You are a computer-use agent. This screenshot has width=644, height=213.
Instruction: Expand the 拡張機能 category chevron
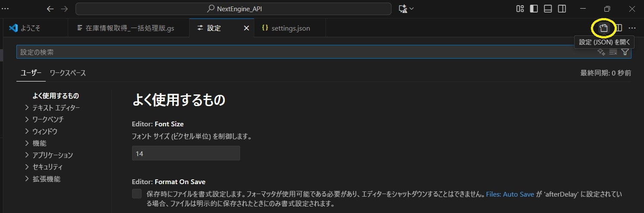(27, 179)
